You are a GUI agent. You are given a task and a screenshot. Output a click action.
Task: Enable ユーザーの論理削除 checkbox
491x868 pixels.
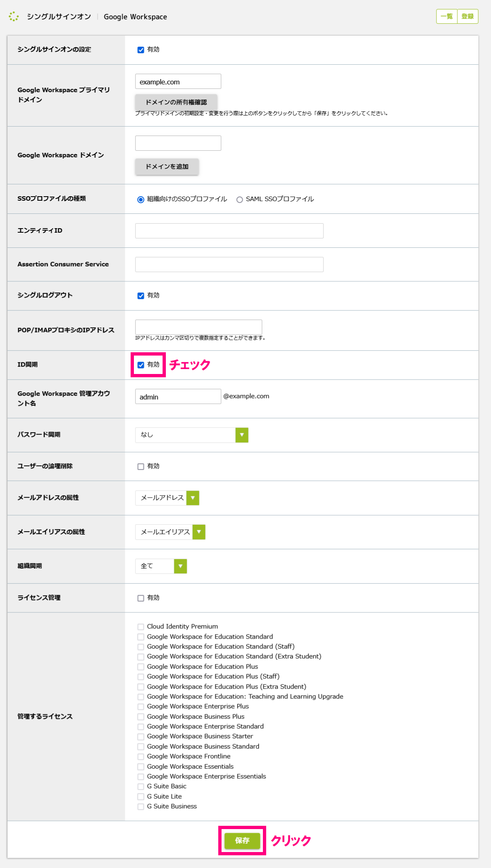point(141,467)
